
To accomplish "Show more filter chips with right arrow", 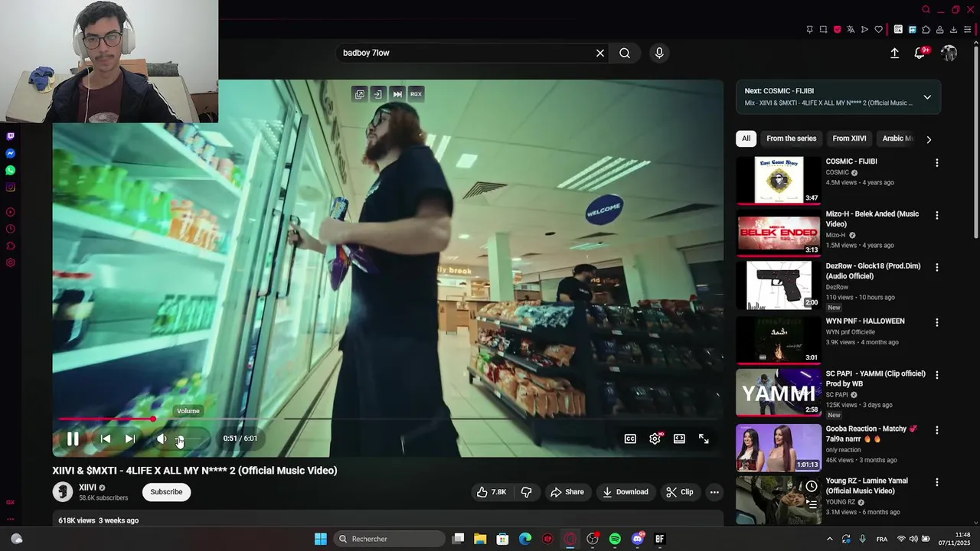I will click(929, 139).
